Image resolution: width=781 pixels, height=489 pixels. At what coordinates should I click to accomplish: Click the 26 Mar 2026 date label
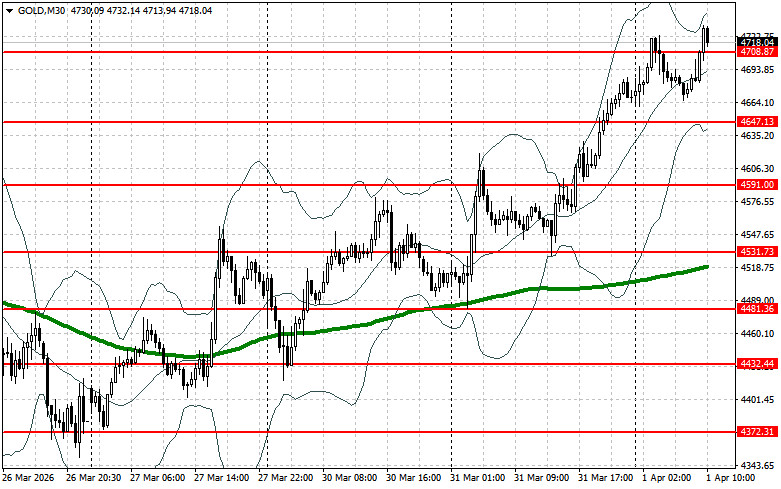pos(29,479)
